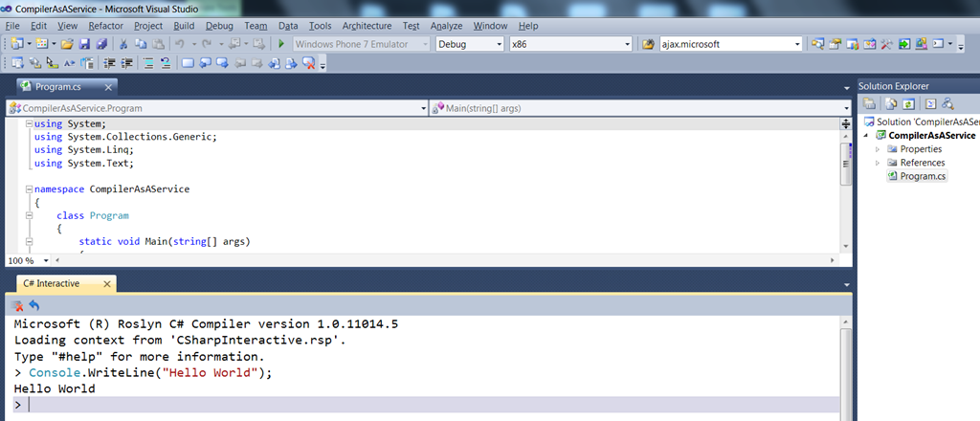Select the C# Interactive tab

tap(52, 283)
